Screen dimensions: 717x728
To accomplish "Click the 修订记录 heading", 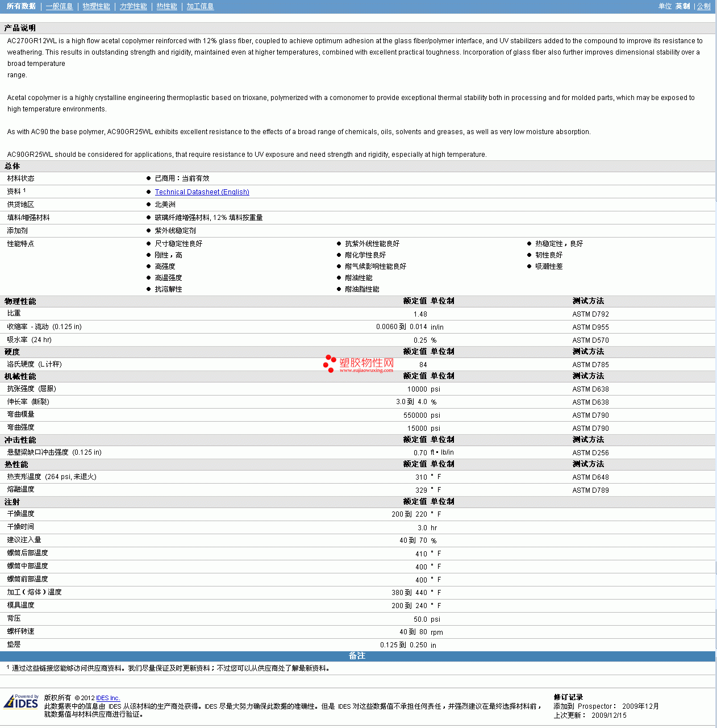I will [569, 697].
